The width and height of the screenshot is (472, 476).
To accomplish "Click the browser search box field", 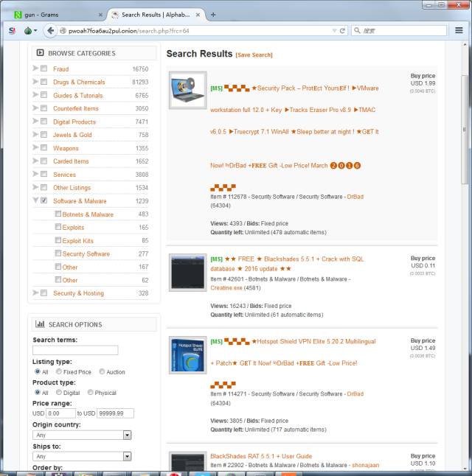I will (x=399, y=30).
